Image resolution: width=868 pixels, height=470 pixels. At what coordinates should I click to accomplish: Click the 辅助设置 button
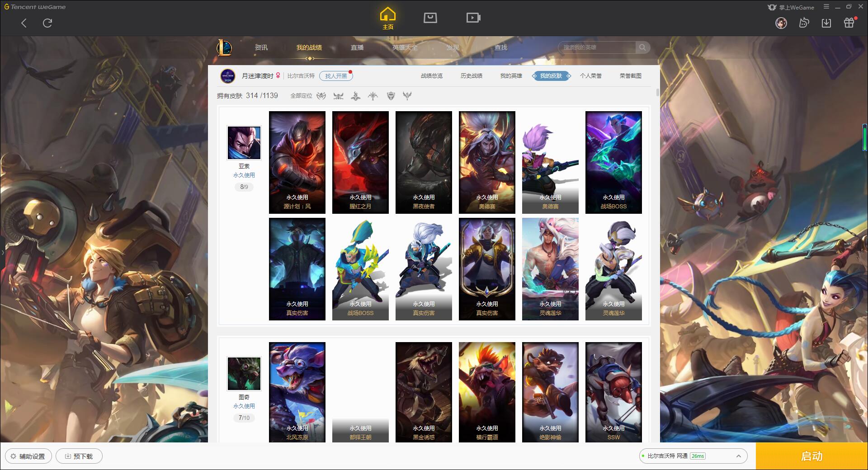coord(28,456)
